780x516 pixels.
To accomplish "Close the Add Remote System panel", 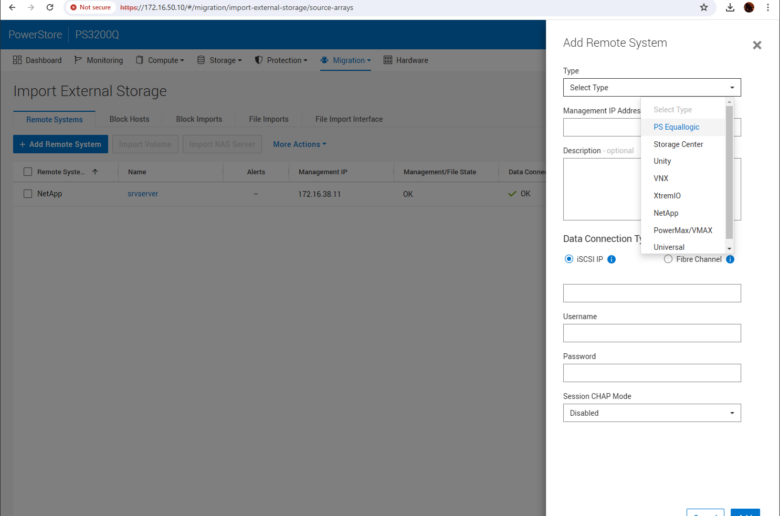I will click(x=757, y=45).
